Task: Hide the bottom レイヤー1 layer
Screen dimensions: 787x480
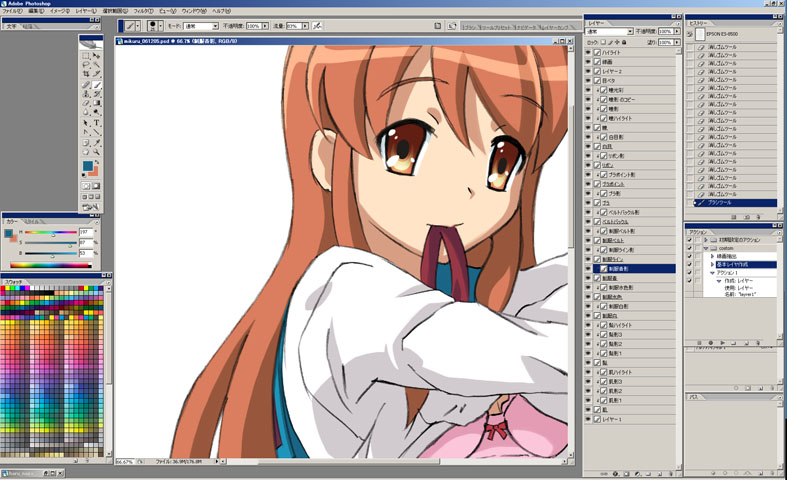Action: (x=588, y=419)
